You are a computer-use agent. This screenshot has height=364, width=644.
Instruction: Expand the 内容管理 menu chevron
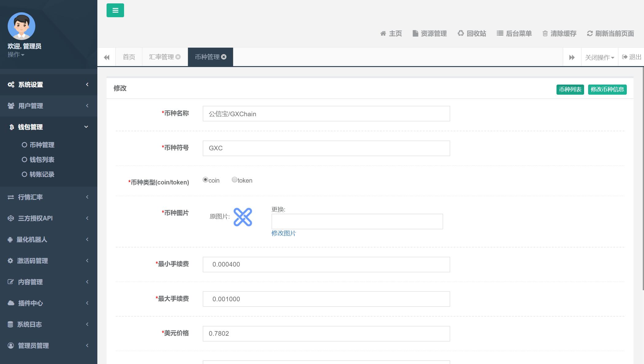pos(87,282)
